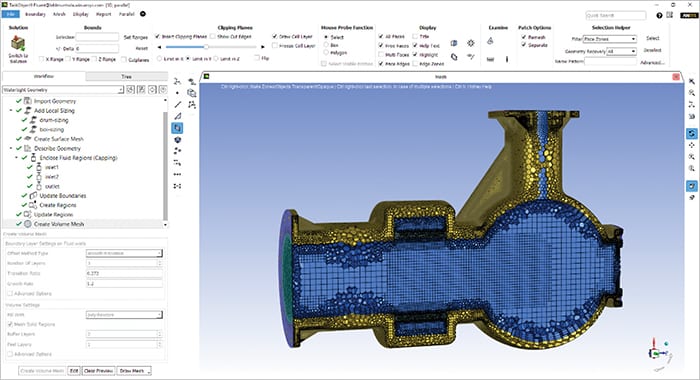700x380 pixels.
Task: Click the Clear Preview button
Action: click(98, 371)
